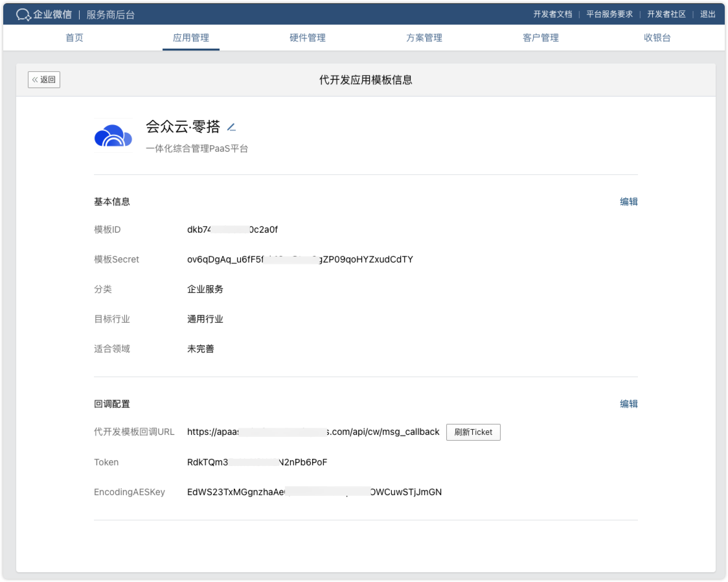Click the callback URL ending in msg_callback

coord(313,432)
